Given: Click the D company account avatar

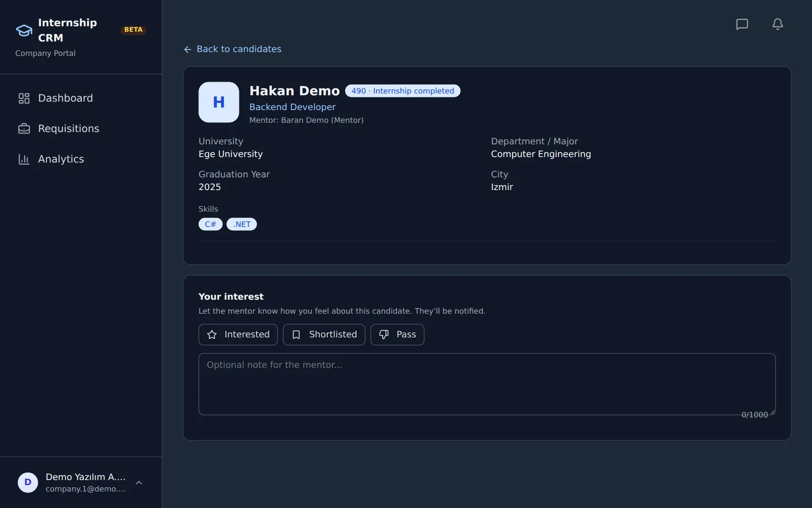Looking at the screenshot, I should coord(28,482).
